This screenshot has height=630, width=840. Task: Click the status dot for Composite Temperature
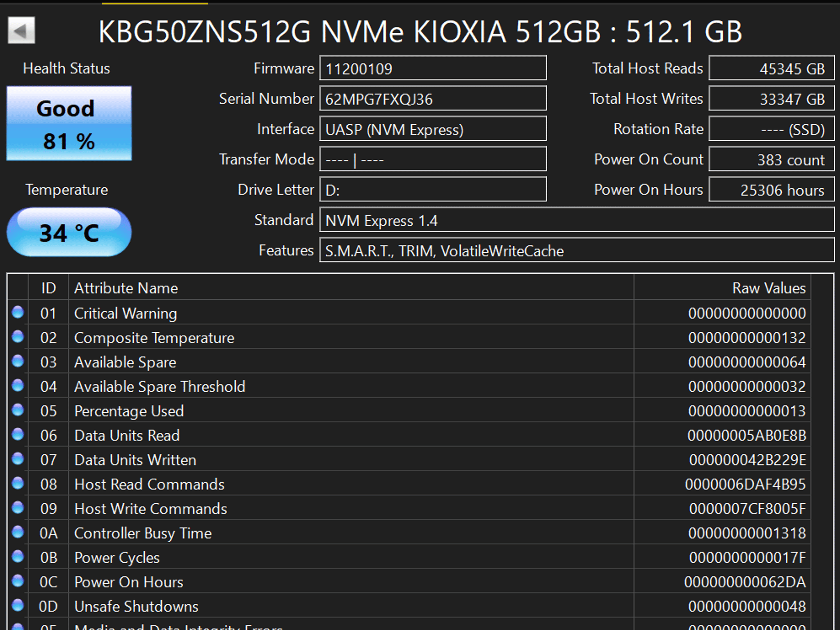[18, 337]
